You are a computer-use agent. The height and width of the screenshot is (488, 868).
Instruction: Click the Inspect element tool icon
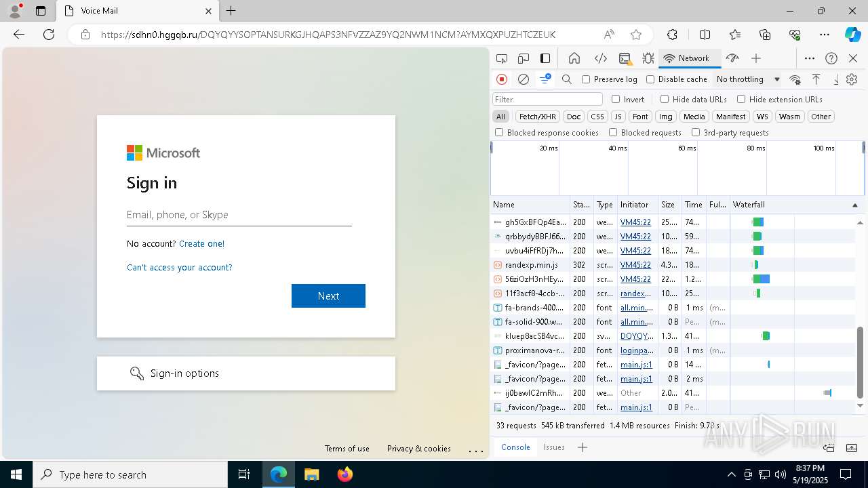click(502, 58)
